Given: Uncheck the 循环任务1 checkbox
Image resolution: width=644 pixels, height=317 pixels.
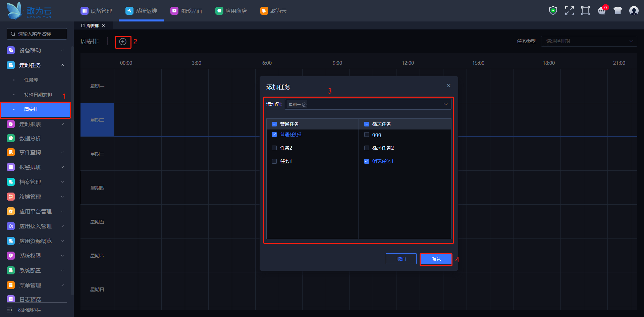Looking at the screenshot, I should pyautogui.click(x=367, y=161).
